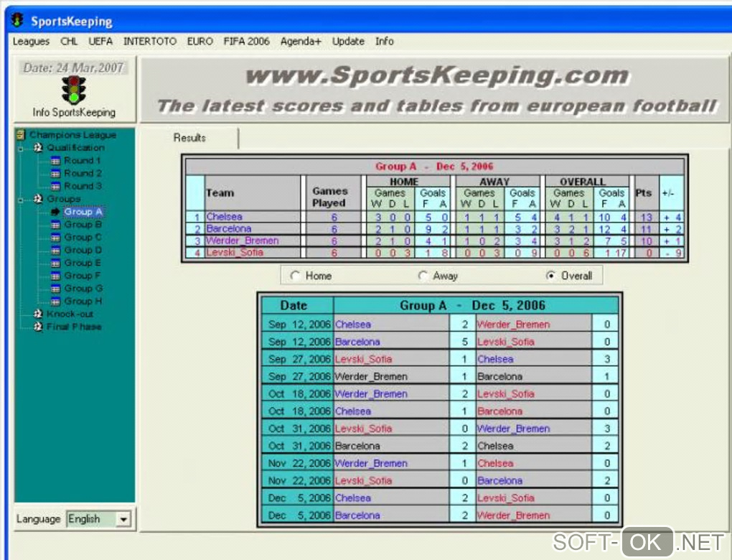Image resolution: width=732 pixels, height=560 pixels.
Task: Click the table icon beside Round 2
Action: tap(55, 173)
